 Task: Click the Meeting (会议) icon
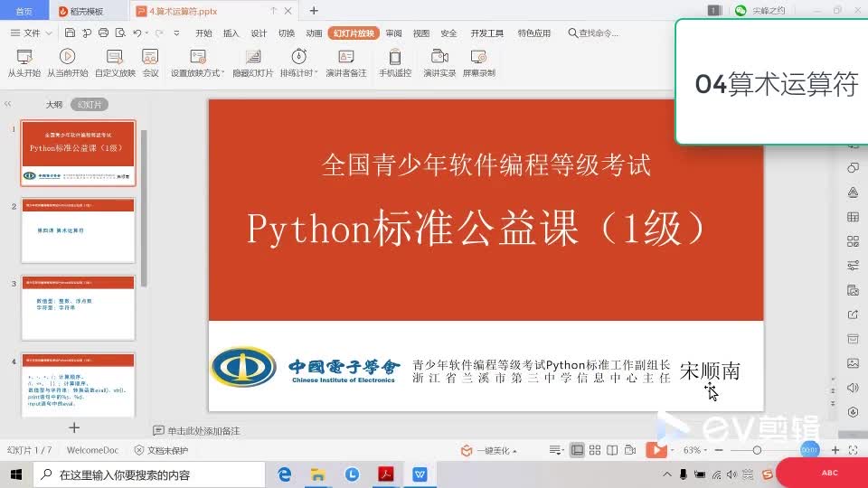point(151,62)
